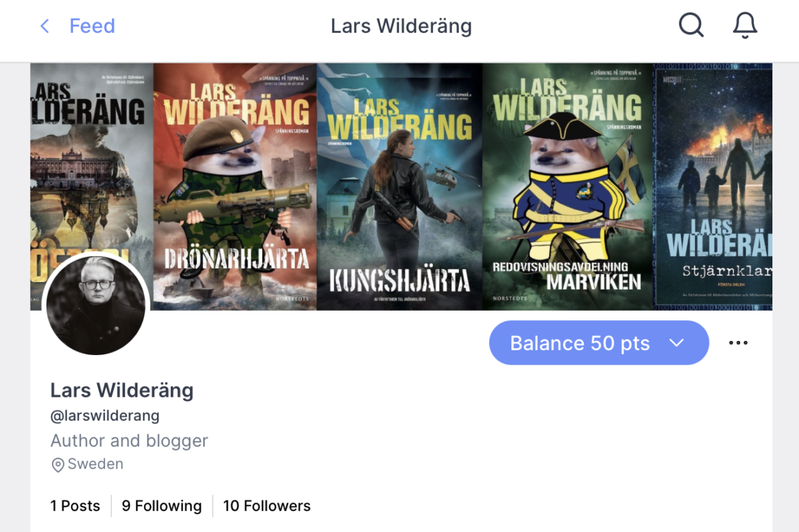
Task: Select the Sweden location text
Action: pos(96,464)
